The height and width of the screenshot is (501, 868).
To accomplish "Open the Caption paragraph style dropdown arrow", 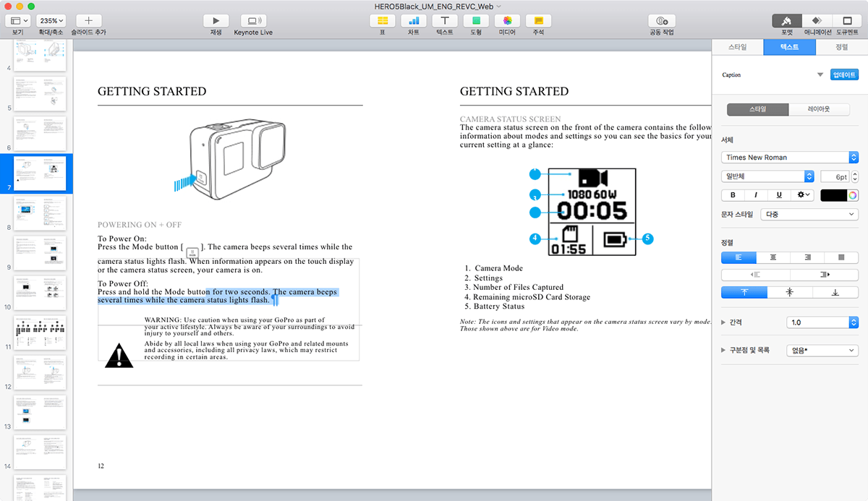I will tap(820, 74).
